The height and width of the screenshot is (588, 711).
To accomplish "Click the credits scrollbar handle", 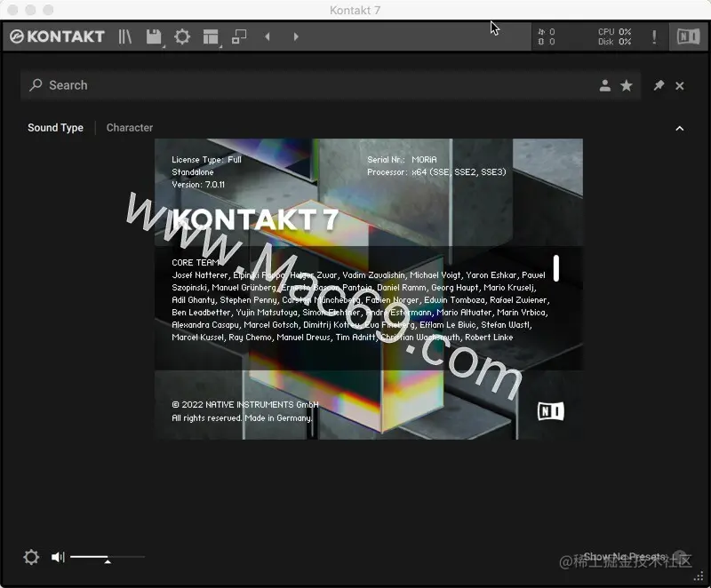I will click(x=556, y=268).
